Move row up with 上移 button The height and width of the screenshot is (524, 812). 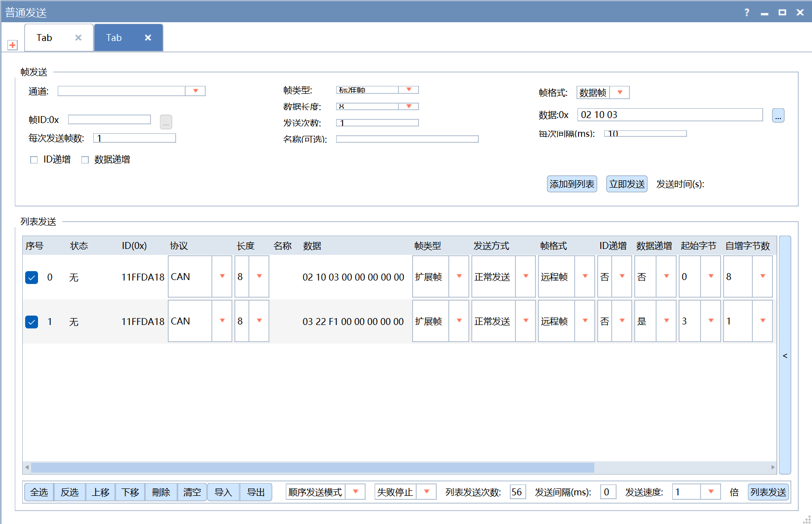click(x=101, y=492)
